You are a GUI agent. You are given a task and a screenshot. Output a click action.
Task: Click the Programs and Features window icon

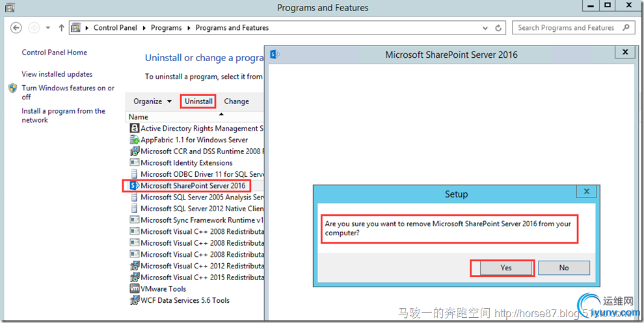(x=10, y=6)
